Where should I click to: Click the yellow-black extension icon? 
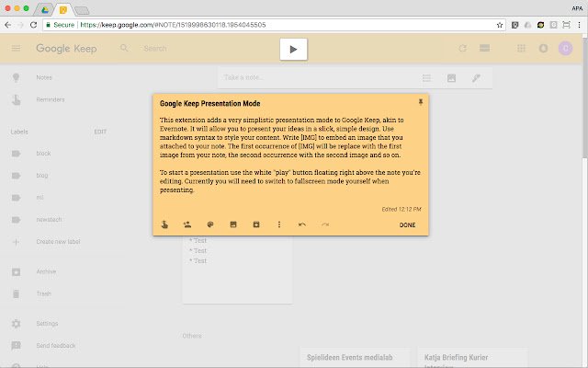(x=540, y=25)
